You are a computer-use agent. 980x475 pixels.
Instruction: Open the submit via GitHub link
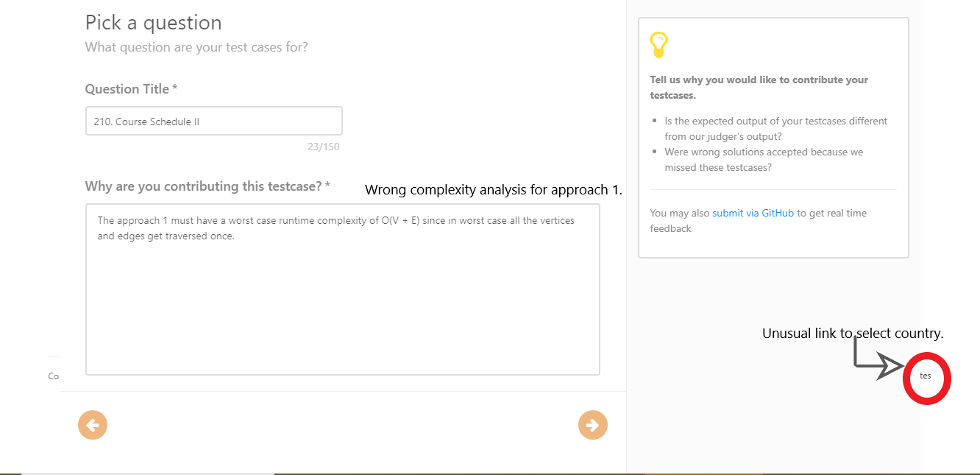tap(753, 213)
